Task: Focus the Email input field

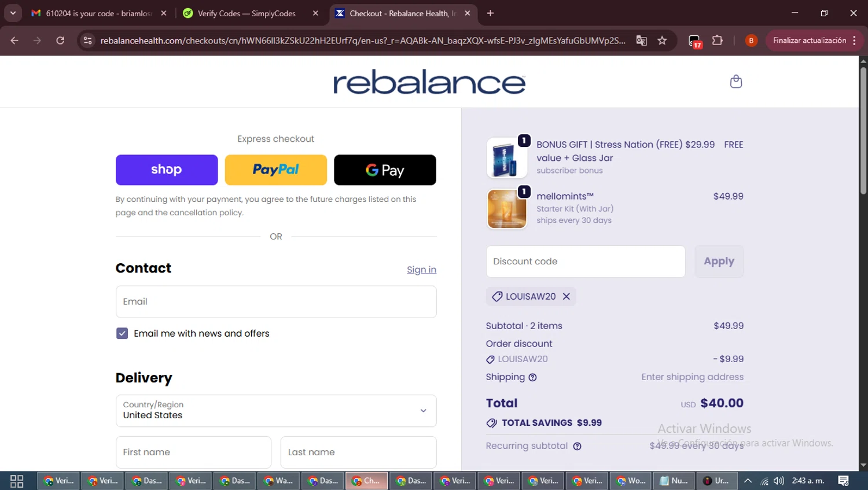Action: coord(276,301)
